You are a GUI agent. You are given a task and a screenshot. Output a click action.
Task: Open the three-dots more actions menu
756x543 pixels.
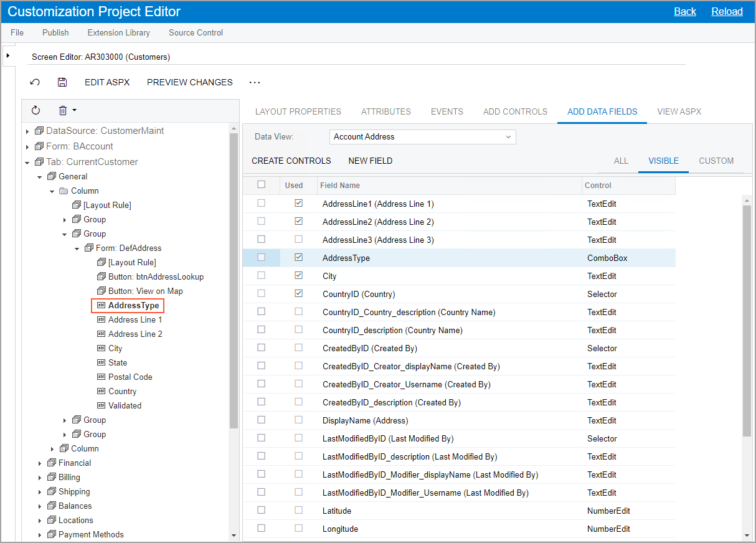point(254,82)
